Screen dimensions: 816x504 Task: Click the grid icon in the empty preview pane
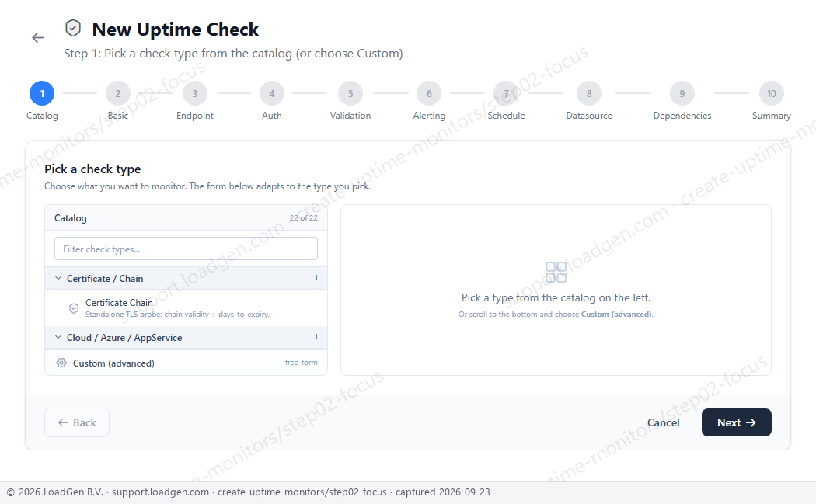556,272
